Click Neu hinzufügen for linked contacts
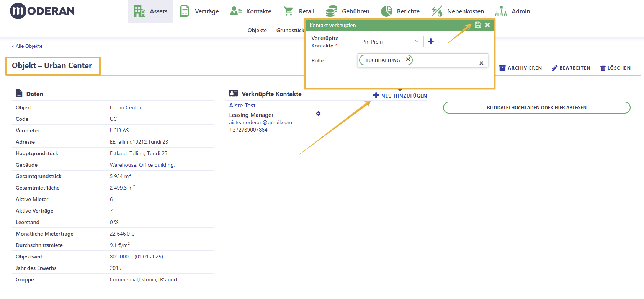The height and width of the screenshot is (299, 644). [x=400, y=96]
